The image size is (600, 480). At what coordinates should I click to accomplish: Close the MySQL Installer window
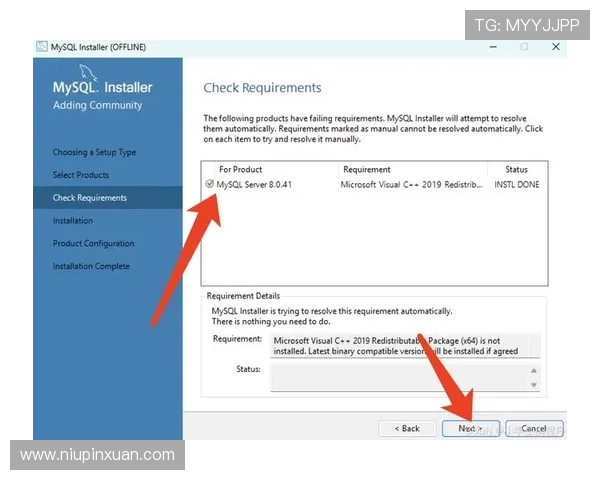(556, 47)
